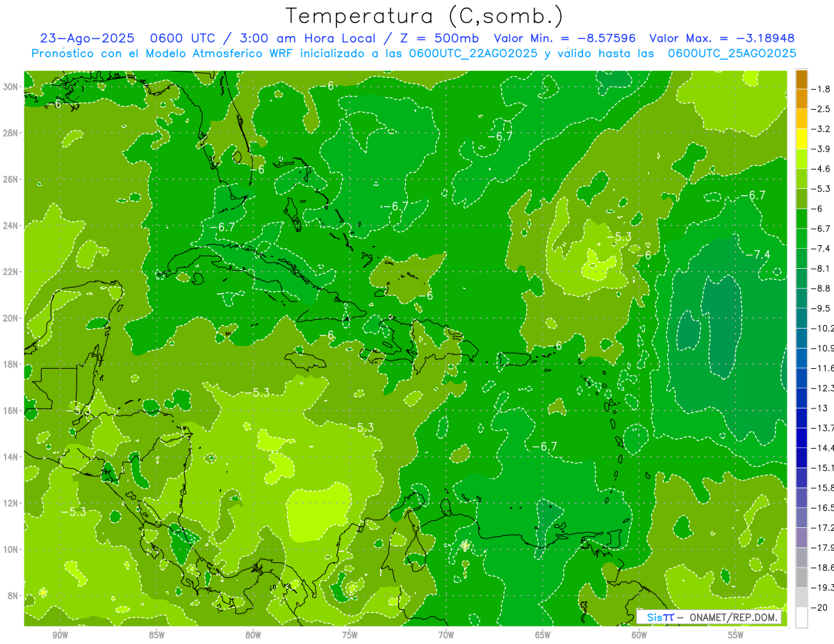Screen dimensions: 834x644
Task: Pick the dark blue swatch between -13 and -13.7
Action: coord(801,418)
